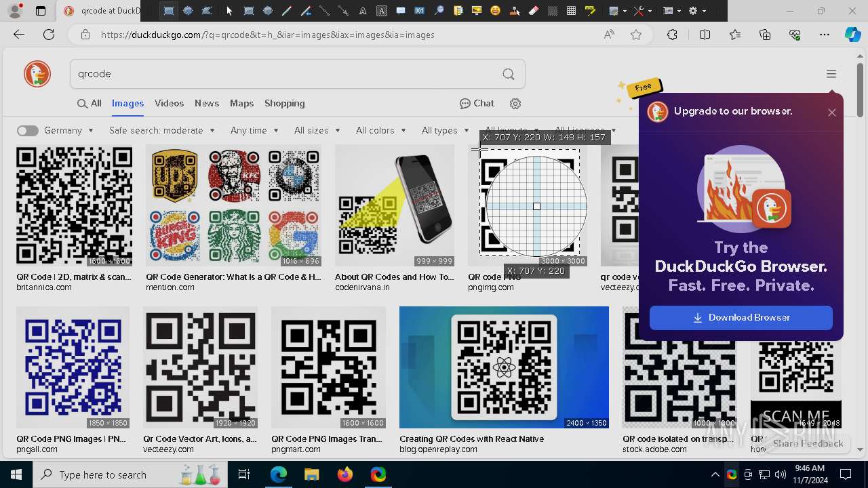
Task: Select the elliptical region capture tool
Action: [188, 11]
